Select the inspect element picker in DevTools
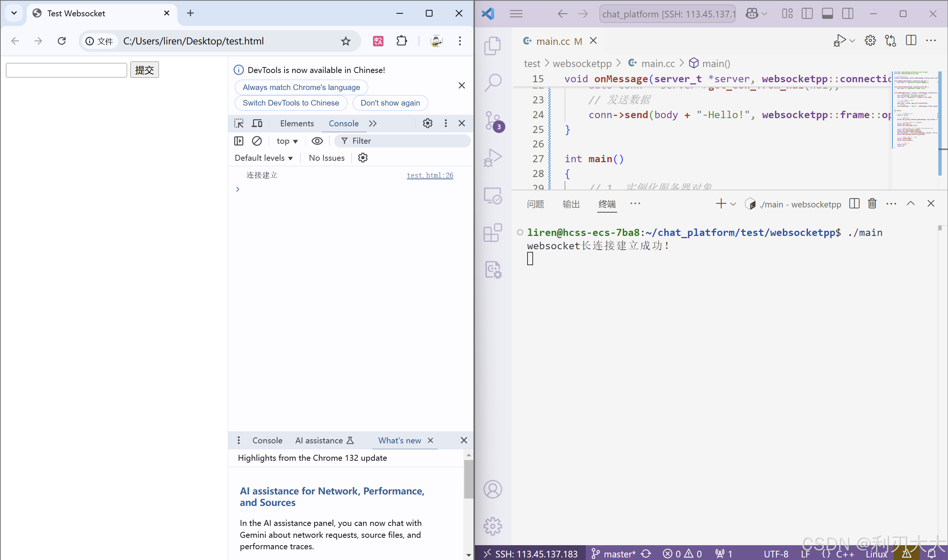Image resolution: width=948 pixels, height=560 pixels. tap(239, 123)
